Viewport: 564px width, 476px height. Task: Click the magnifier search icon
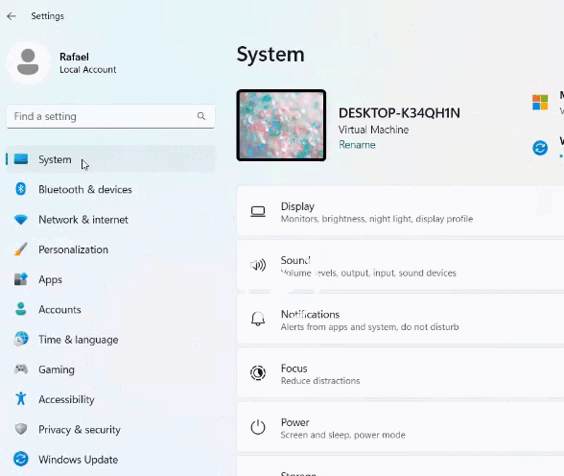(x=201, y=116)
